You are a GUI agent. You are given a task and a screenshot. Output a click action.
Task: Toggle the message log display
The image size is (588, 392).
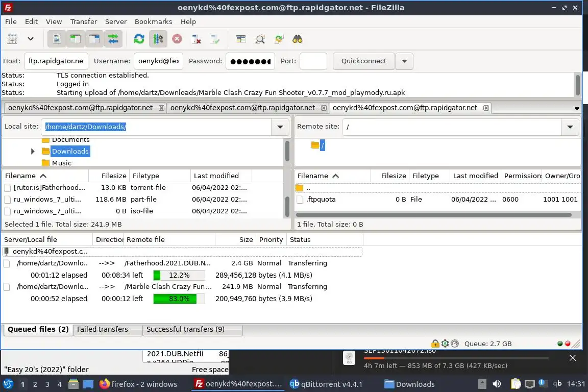coord(57,39)
